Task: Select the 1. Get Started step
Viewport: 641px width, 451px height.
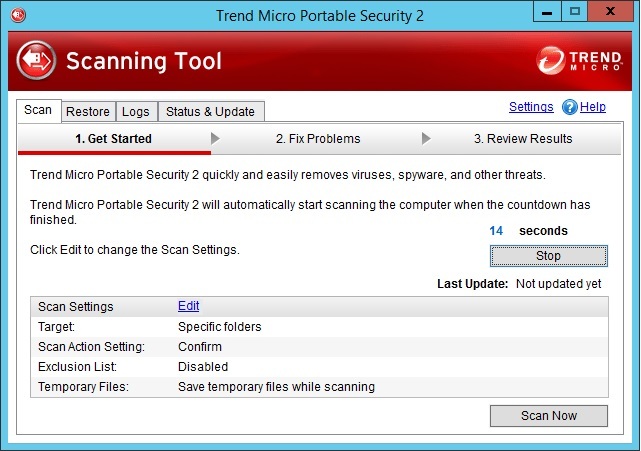Action: [x=114, y=139]
